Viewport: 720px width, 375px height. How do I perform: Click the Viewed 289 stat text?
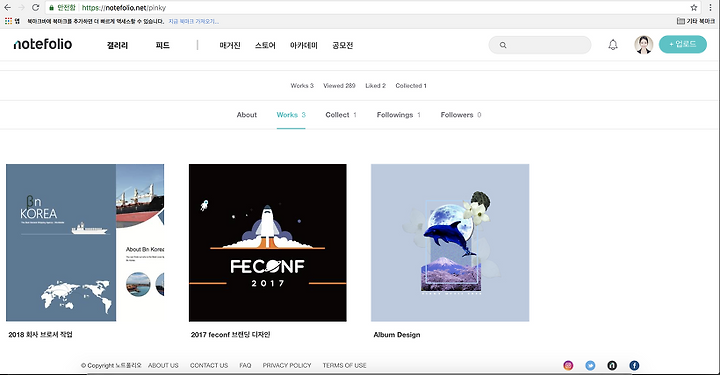(x=339, y=85)
